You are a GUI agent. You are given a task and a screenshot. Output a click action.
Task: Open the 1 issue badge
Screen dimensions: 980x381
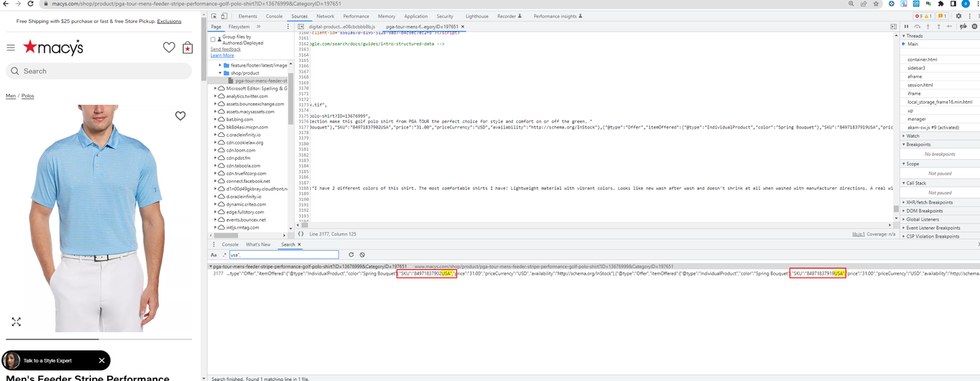click(x=942, y=16)
